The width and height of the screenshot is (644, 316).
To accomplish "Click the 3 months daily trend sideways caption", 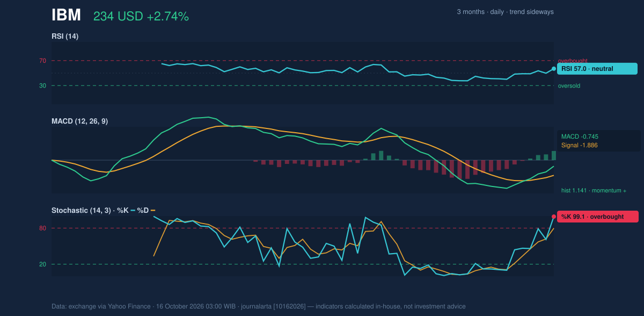I will (505, 12).
